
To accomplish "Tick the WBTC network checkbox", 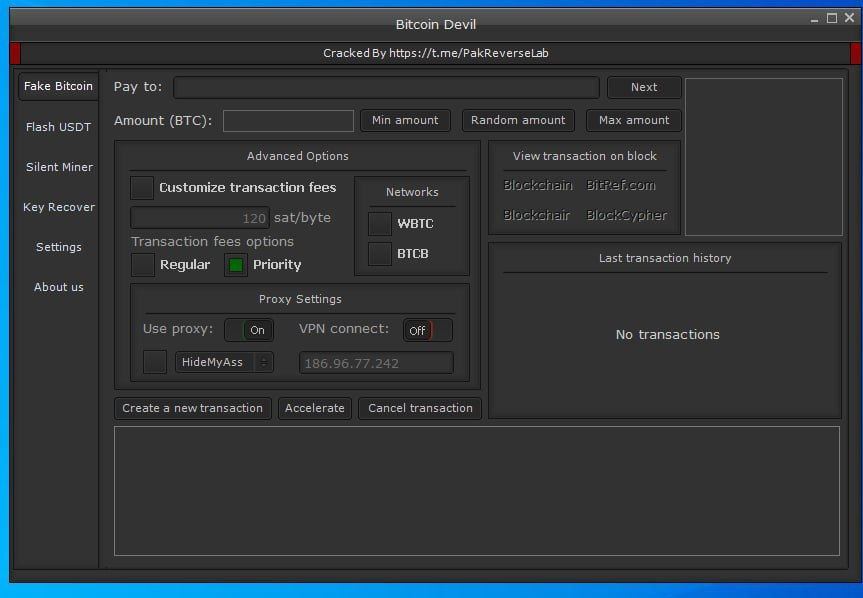I will 380,224.
